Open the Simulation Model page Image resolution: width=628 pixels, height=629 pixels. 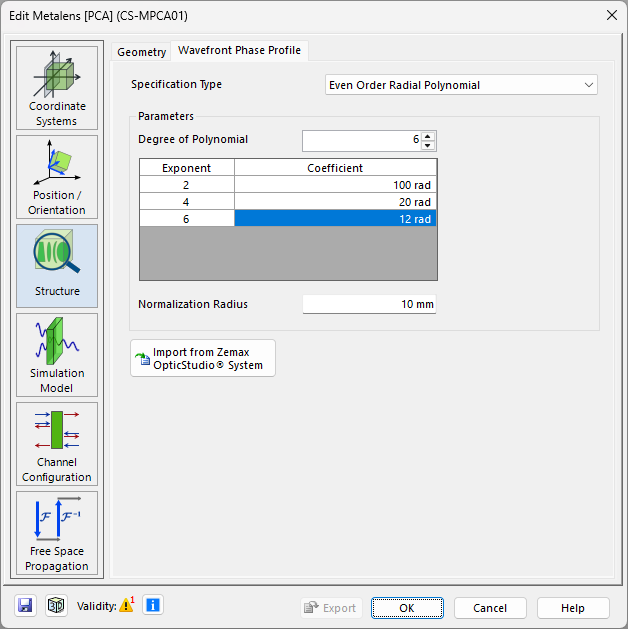[x=57, y=355]
